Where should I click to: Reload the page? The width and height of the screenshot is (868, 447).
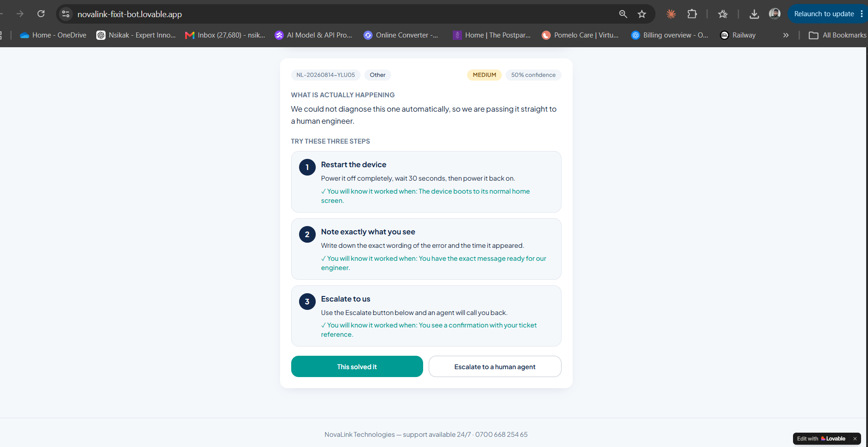(x=41, y=14)
